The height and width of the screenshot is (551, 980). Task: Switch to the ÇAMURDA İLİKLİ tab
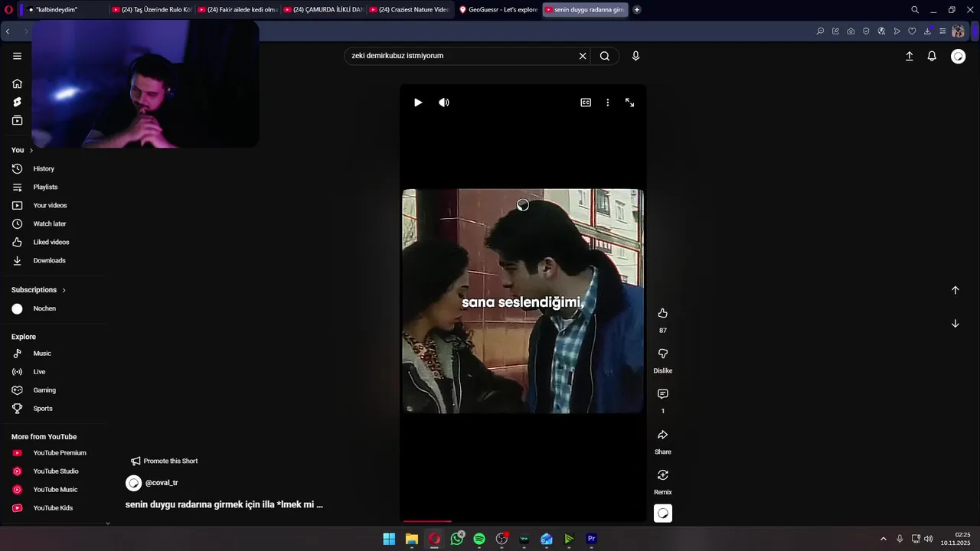[322, 10]
